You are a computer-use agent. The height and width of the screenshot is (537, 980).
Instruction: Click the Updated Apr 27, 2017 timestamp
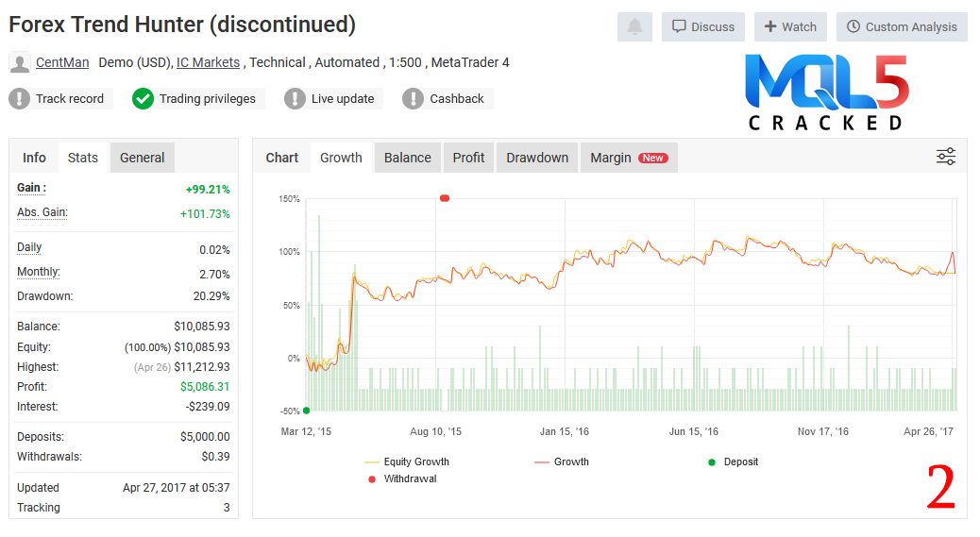177,488
